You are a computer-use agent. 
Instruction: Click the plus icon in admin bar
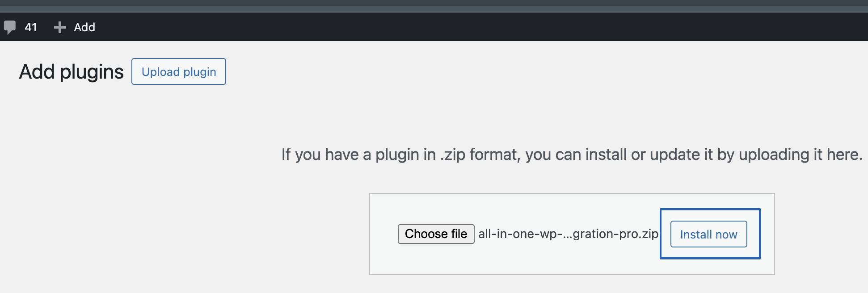coord(59,27)
